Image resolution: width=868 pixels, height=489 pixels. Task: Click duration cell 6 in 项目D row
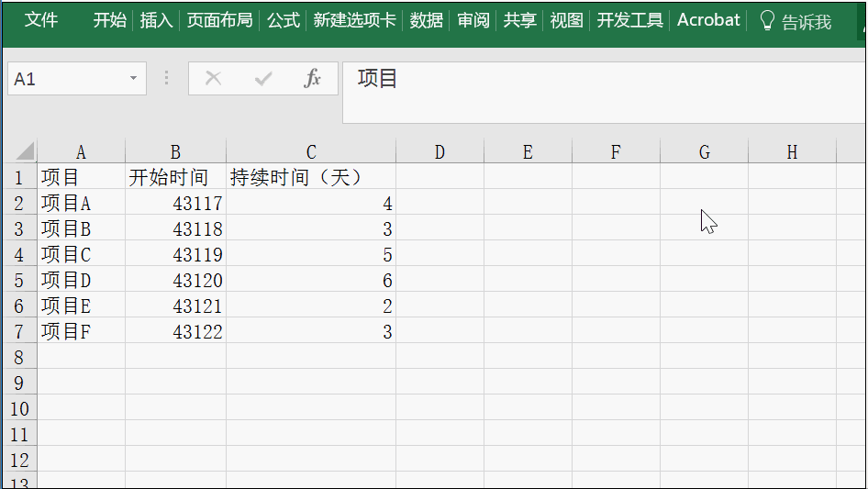311,280
